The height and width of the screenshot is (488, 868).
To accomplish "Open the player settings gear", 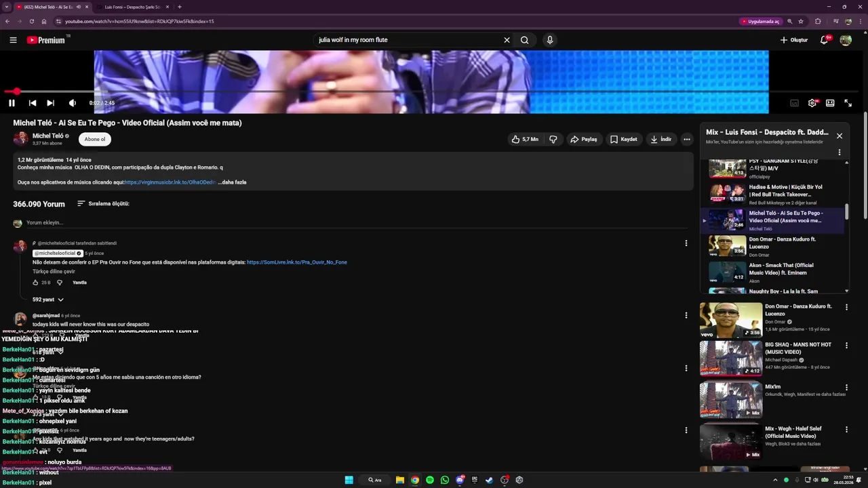I will 812,103.
